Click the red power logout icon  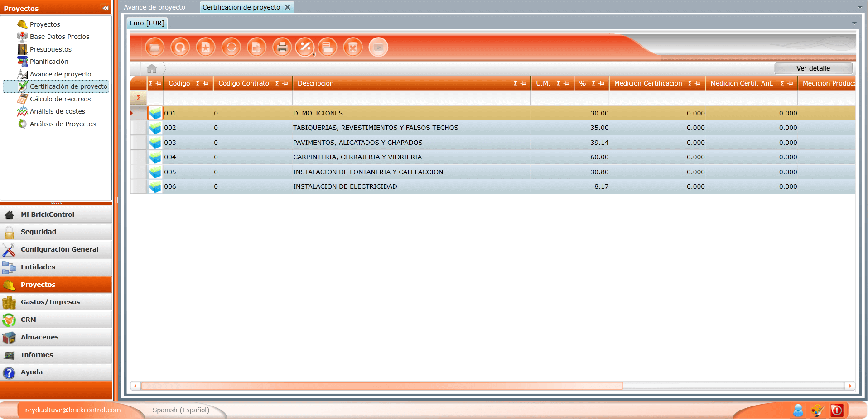[837, 410]
